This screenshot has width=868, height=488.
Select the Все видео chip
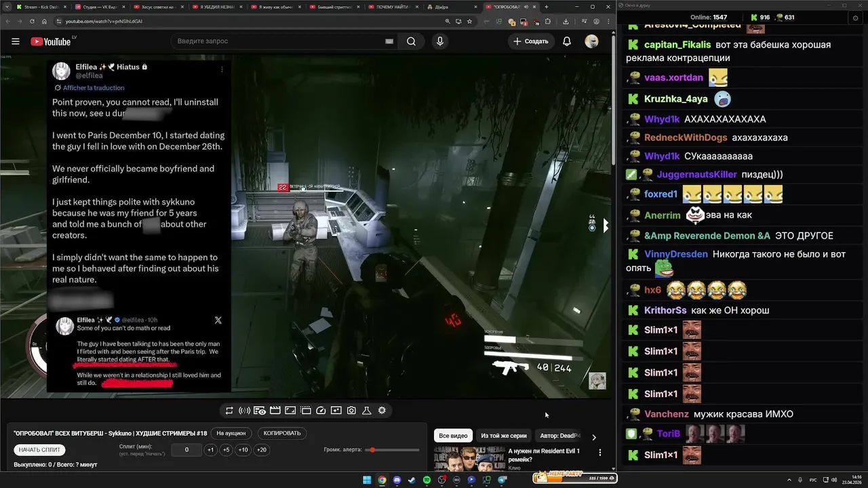click(453, 436)
